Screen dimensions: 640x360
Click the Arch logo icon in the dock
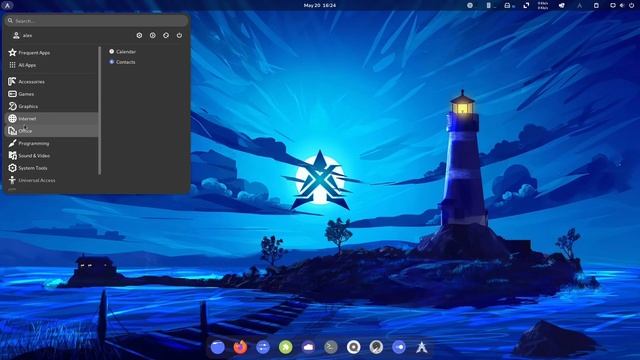tap(422, 347)
